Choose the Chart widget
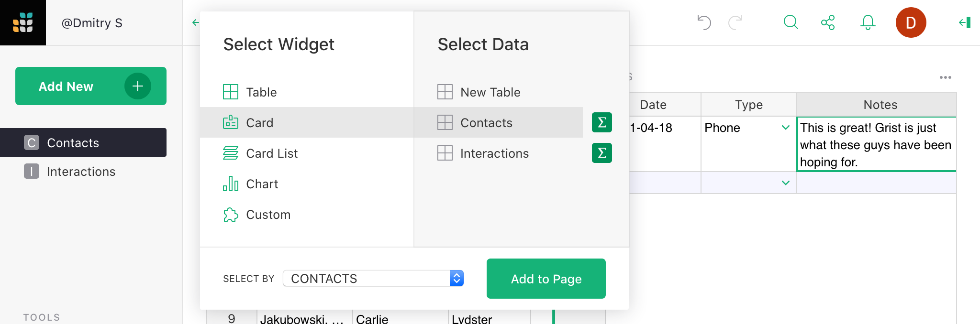Screen dimensions: 980x324 tap(262, 184)
